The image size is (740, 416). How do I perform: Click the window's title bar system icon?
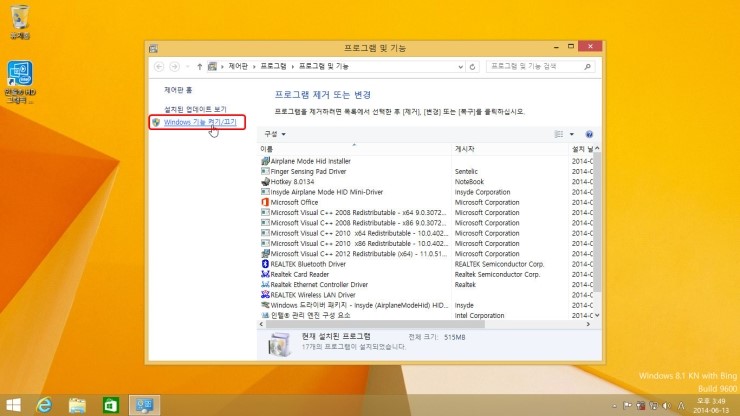153,48
